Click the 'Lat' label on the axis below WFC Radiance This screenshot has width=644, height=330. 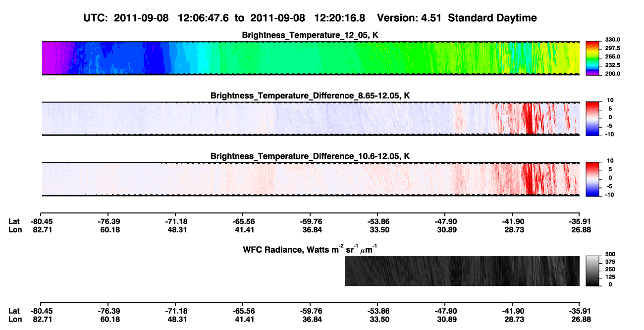(x=14, y=311)
